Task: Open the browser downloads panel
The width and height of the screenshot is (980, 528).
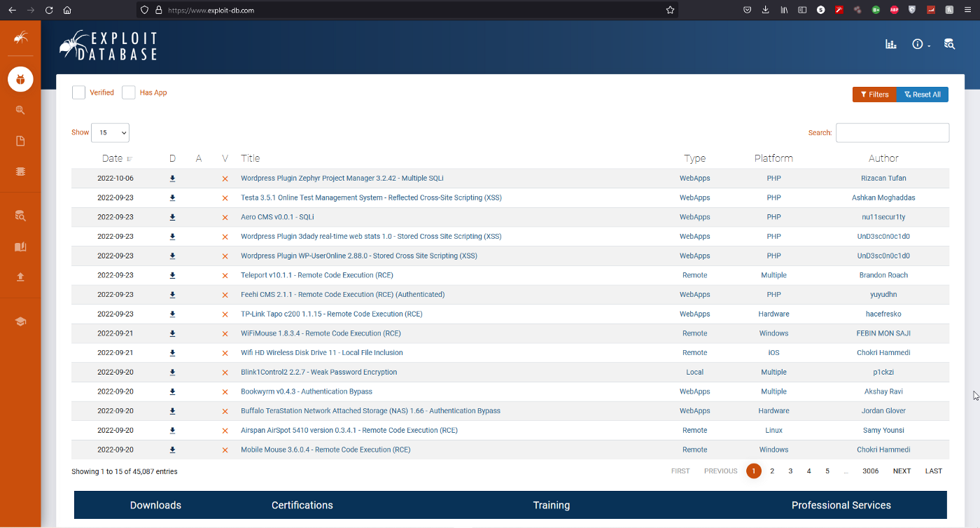Action: (x=765, y=10)
